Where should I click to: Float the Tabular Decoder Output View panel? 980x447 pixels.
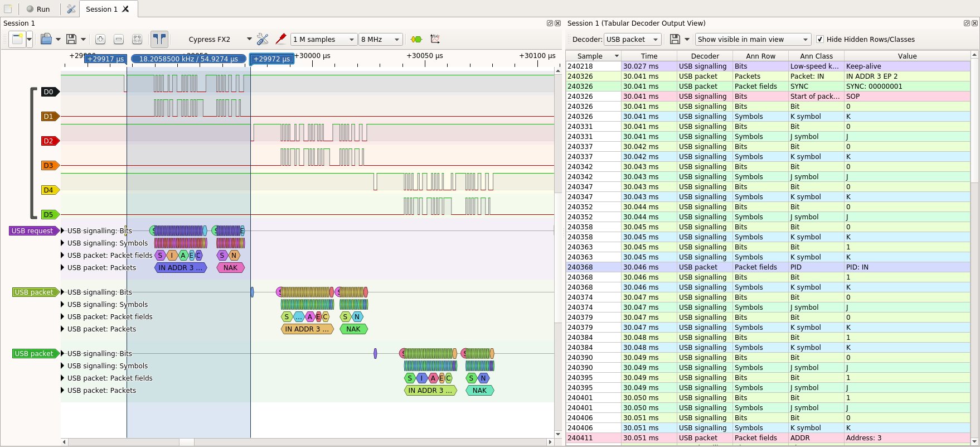click(967, 23)
